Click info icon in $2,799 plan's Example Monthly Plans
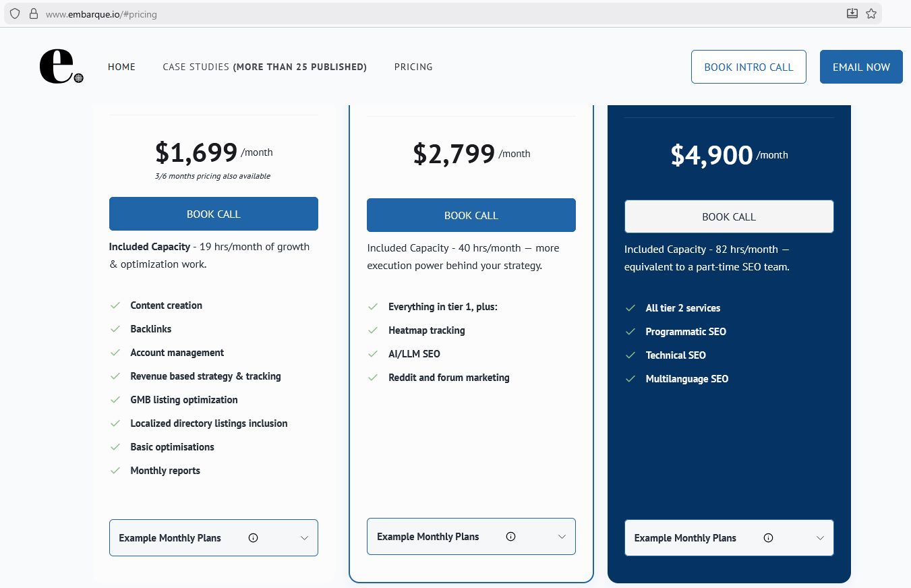 [x=510, y=537]
